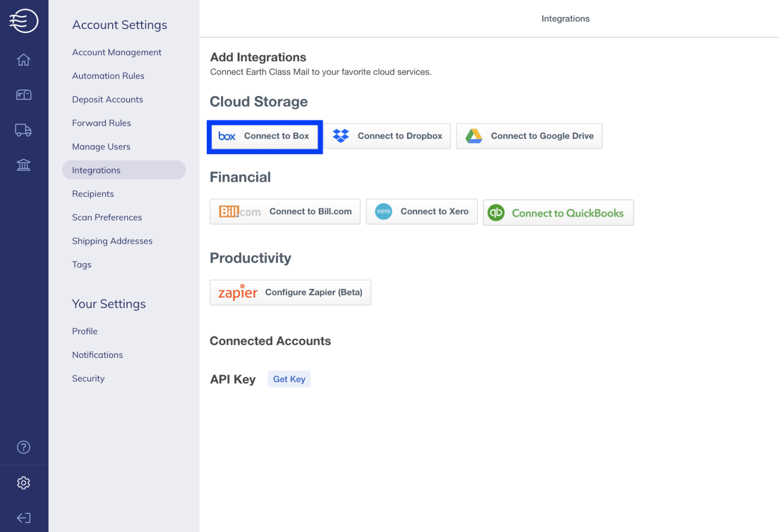Screen dimensions: 779x532
Task: Connect to Box
Action: pyautogui.click(x=265, y=136)
